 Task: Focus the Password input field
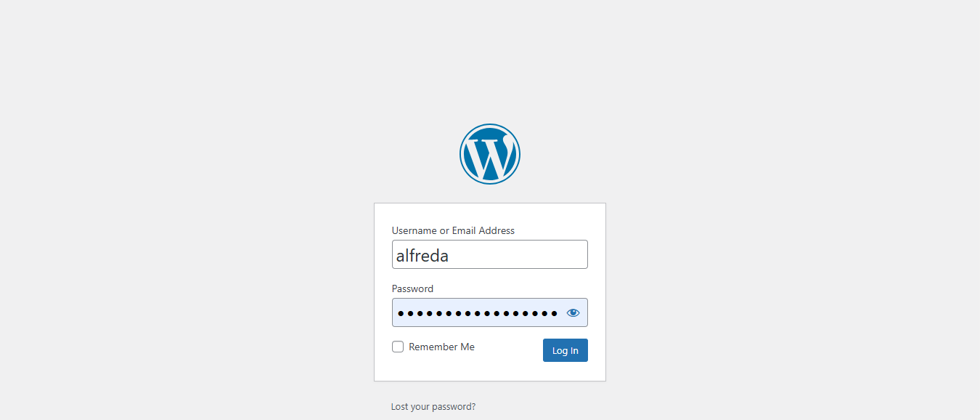click(490, 312)
